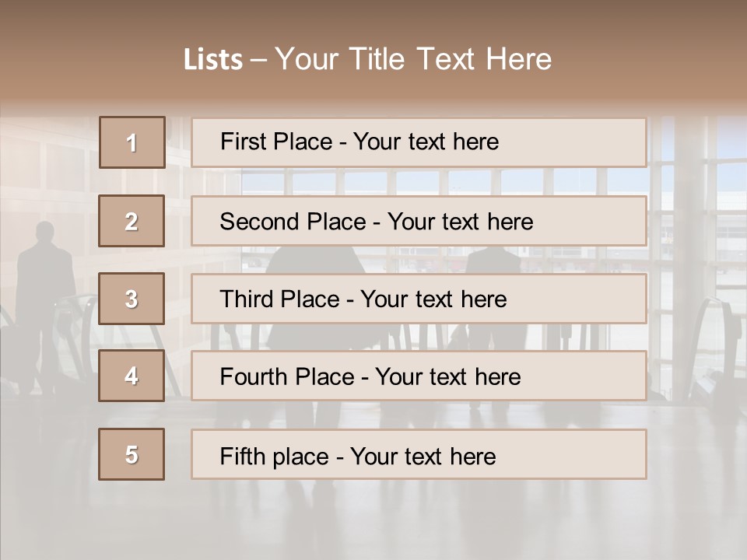Select the number 4 box

coord(132,376)
